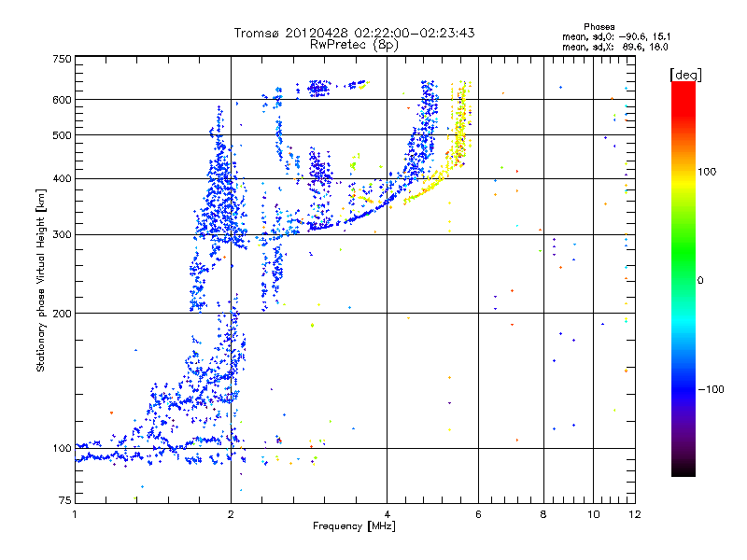Click the rainbow phase colorbar
This screenshot has height=560, width=747.
tap(684, 278)
